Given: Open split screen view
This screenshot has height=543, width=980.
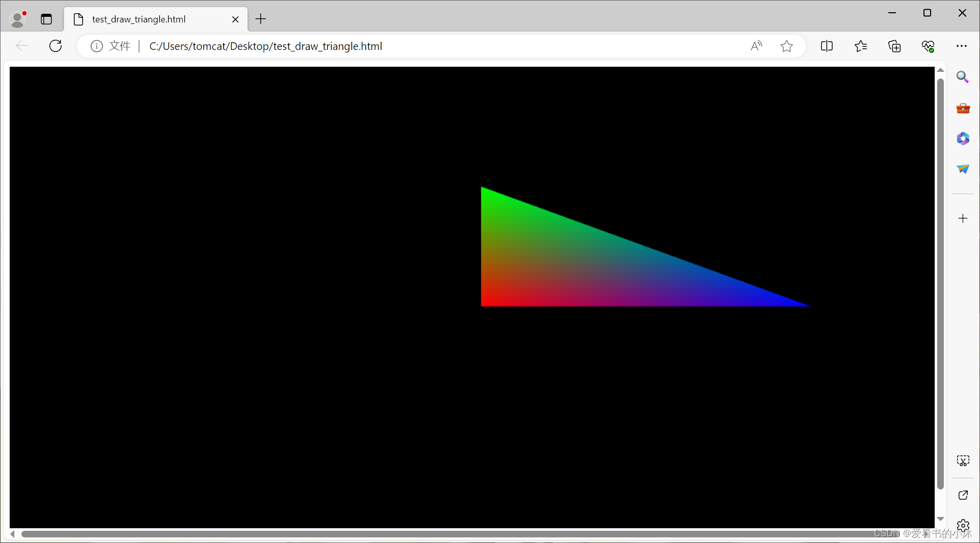Looking at the screenshot, I should (827, 46).
